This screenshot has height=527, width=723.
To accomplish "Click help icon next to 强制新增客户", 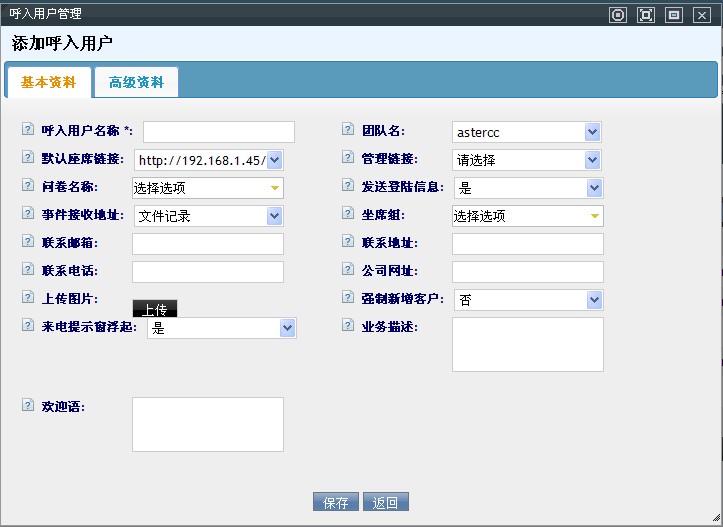I will (348, 298).
